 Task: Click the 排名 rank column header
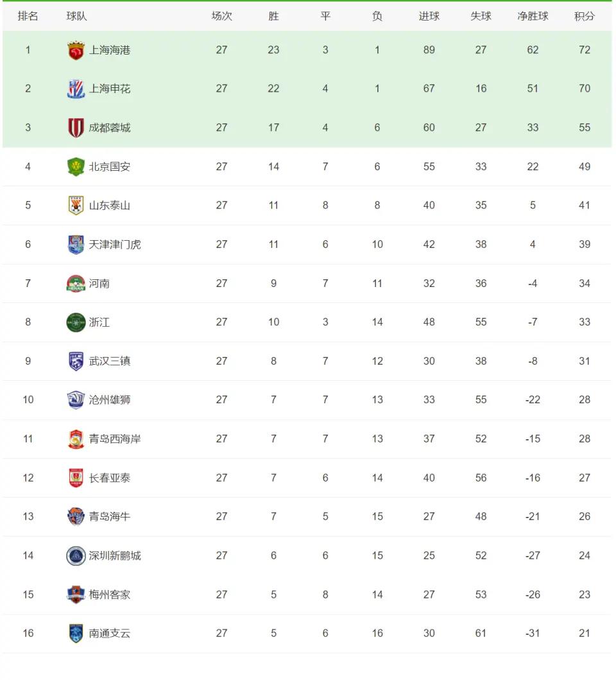point(28,16)
